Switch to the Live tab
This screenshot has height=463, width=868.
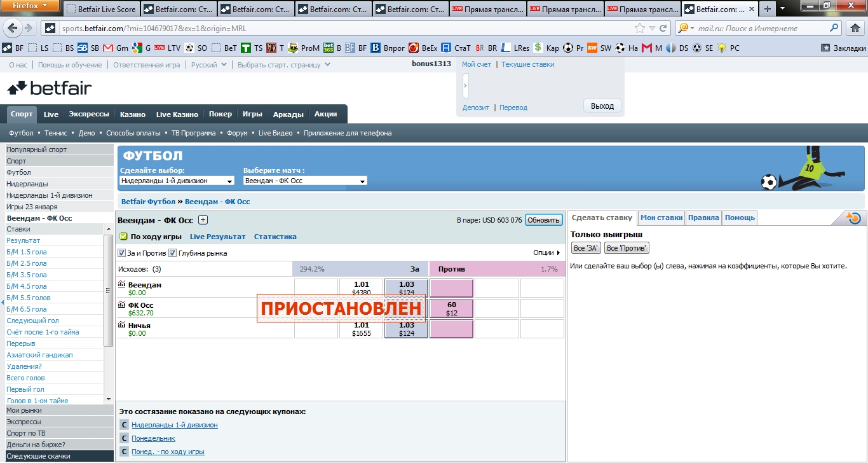tap(51, 114)
